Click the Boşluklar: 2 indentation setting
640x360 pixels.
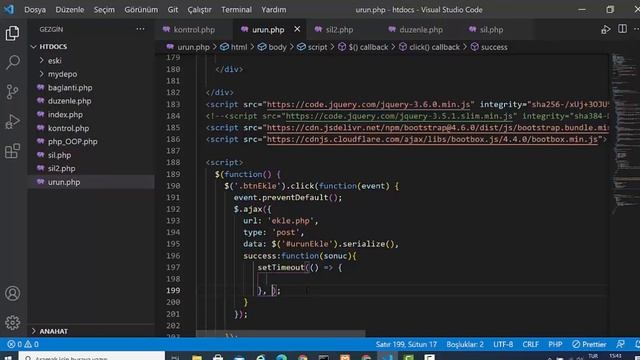[x=465, y=344]
